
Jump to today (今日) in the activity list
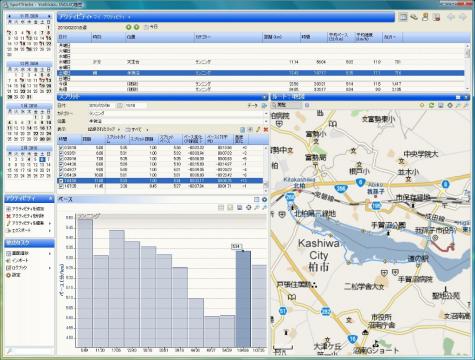click(151, 27)
